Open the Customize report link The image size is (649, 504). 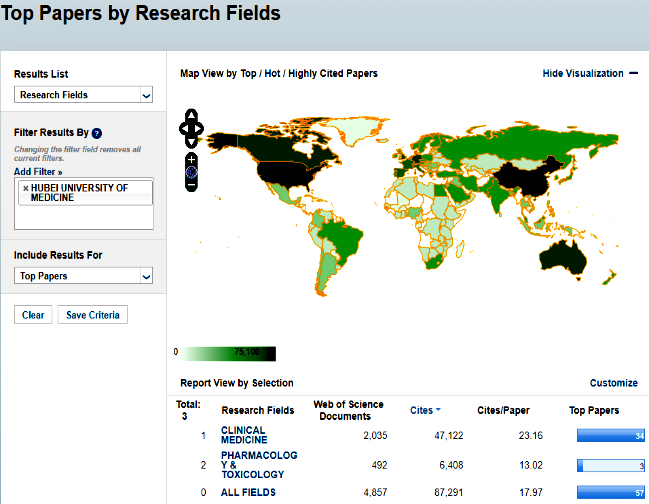pyautogui.click(x=613, y=383)
